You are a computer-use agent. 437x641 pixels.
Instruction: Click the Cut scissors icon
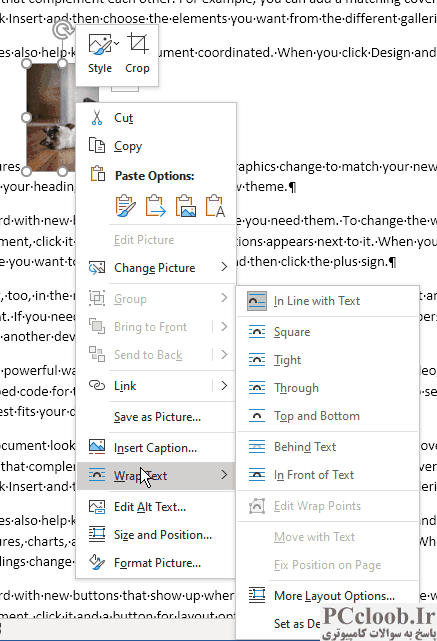click(x=97, y=118)
